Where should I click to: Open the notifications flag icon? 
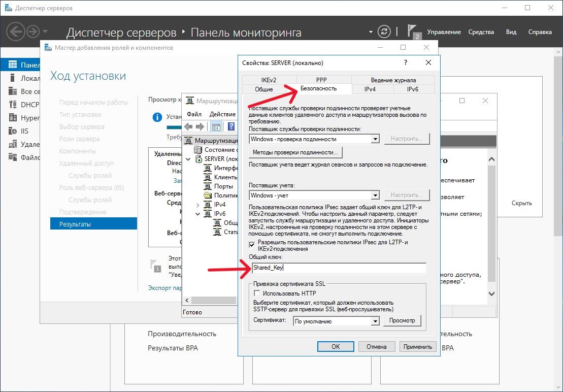click(413, 31)
